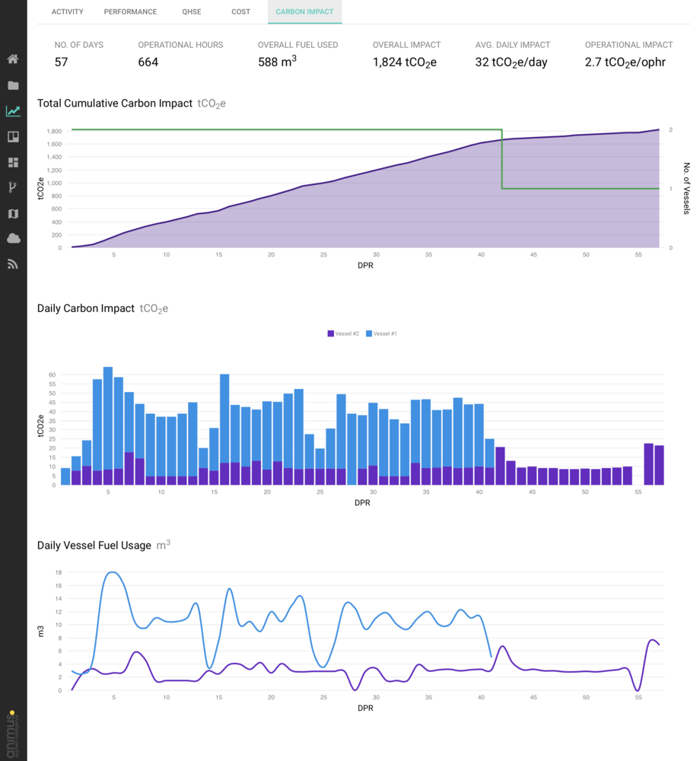The image size is (700, 761).
Task: Open the Cost tab
Action: point(240,12)
